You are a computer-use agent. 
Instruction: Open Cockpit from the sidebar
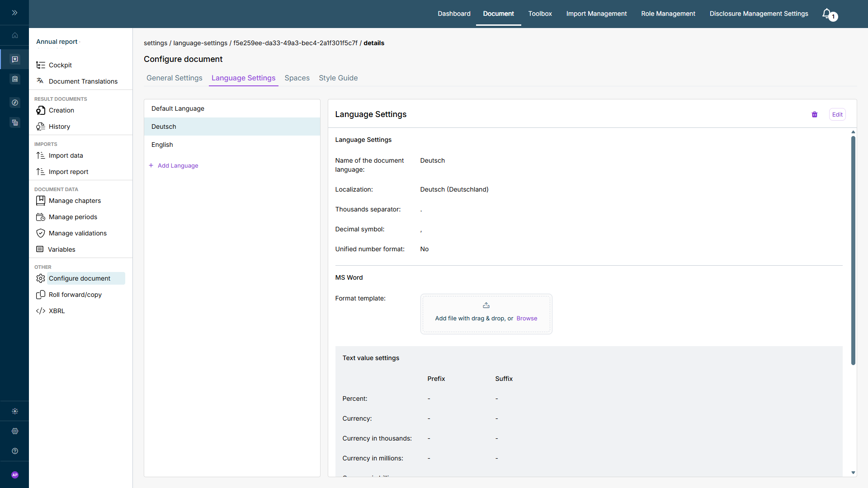tap(60, 65)
